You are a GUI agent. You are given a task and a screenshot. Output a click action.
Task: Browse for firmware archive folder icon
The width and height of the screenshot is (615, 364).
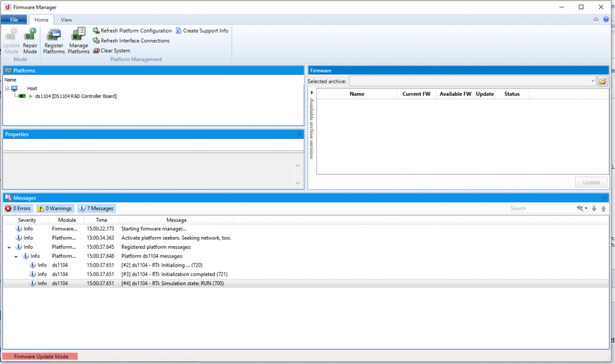603,81
